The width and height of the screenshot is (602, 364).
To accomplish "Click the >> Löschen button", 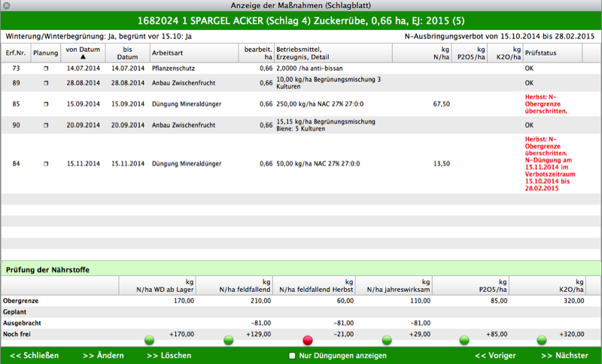I will [169, 356].
